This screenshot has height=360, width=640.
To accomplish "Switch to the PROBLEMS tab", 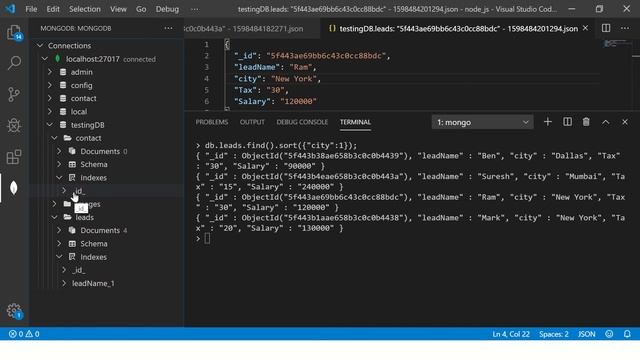I will coord(211,122).
